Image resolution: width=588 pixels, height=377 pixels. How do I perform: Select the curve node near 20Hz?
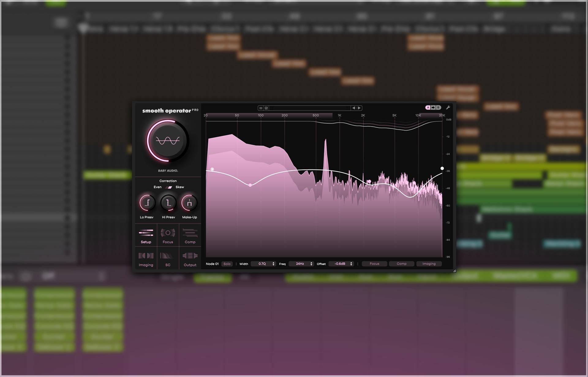coord(212,169)
